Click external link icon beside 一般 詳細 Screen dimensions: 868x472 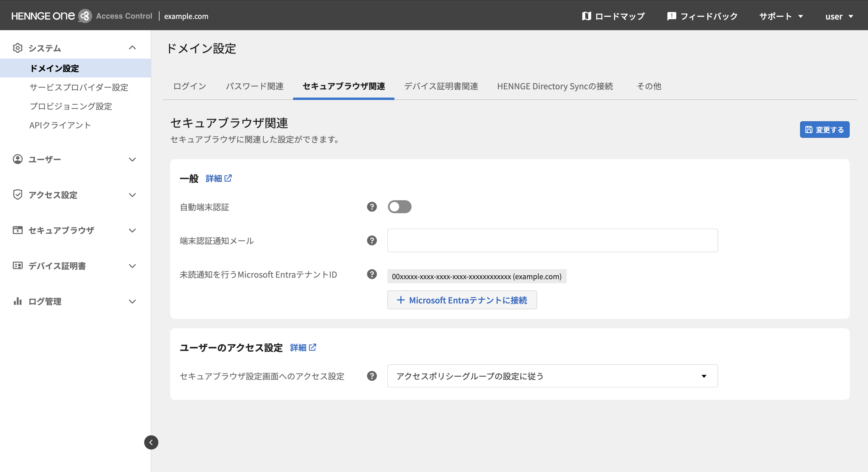pos(228,178)
